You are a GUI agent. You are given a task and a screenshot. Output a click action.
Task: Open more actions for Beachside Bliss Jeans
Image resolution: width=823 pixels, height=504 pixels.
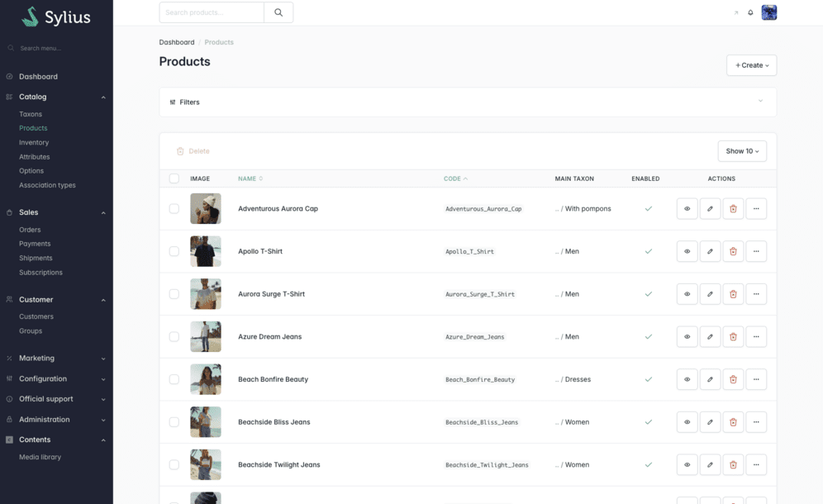point(756,422)
